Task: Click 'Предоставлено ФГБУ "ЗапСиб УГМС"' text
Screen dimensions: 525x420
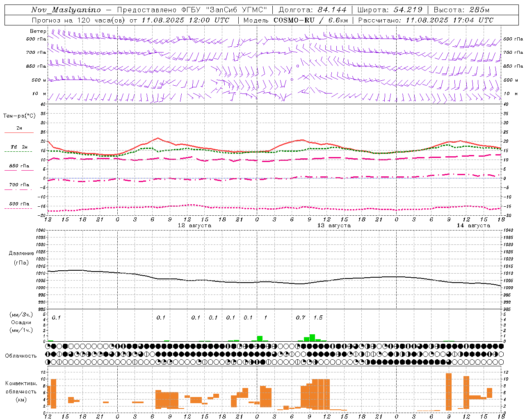Action: click(192, 10)
